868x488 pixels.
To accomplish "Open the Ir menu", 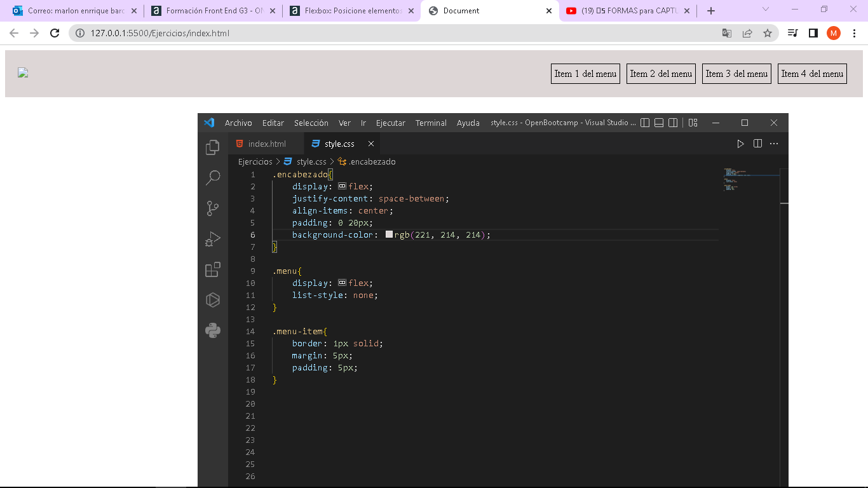I will 363,123.
